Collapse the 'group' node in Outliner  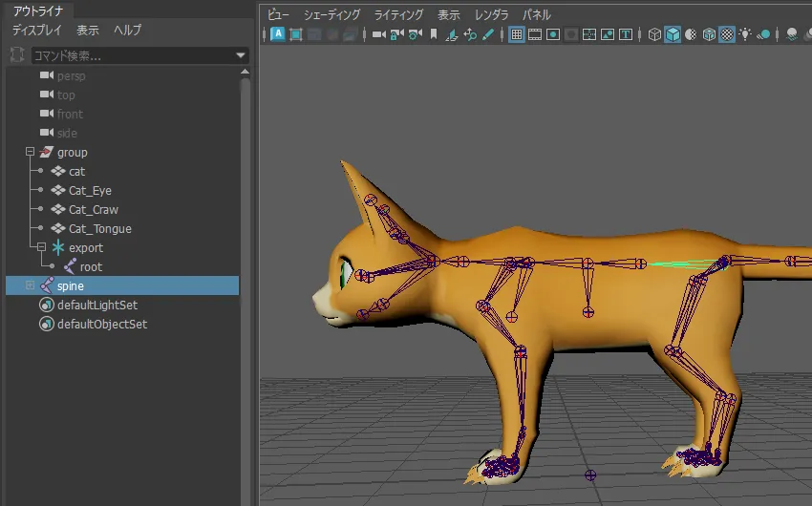30,152
